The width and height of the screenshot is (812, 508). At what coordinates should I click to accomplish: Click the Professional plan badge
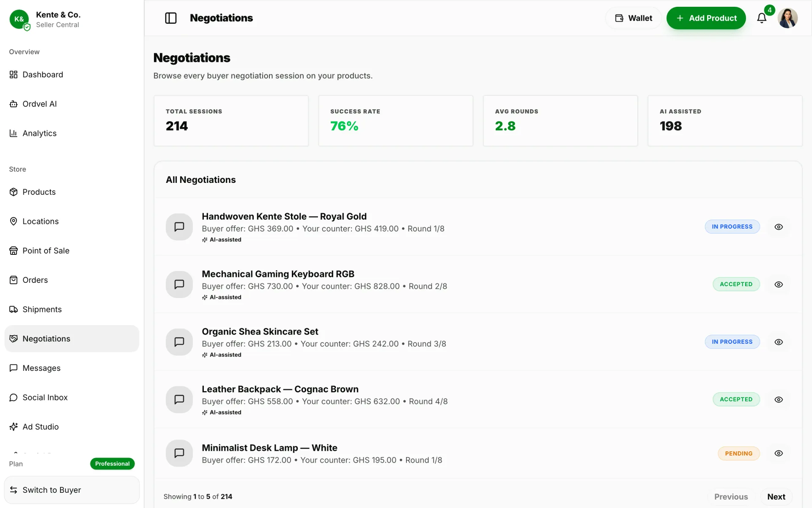pos(112,464)
